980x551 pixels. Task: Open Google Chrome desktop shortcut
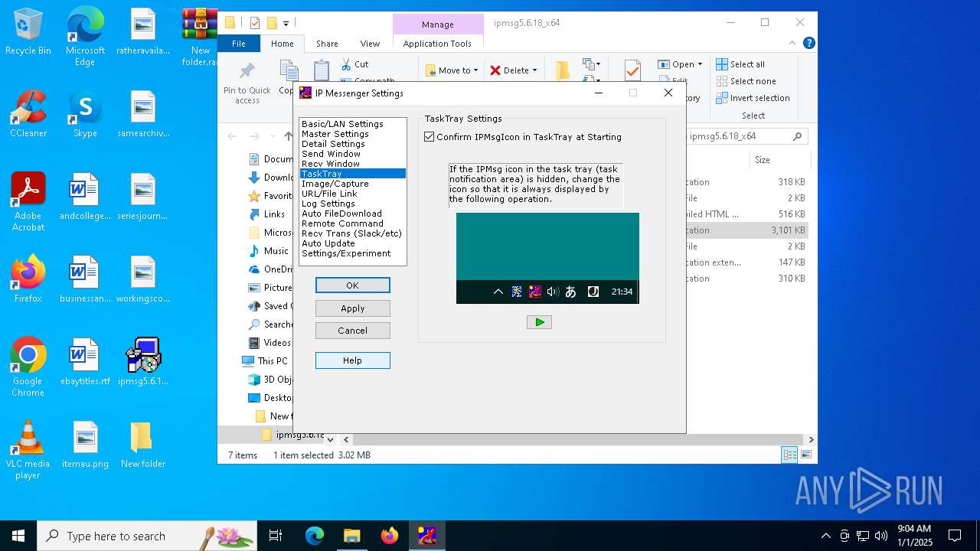pyautogui.click(x=28, y=367)
